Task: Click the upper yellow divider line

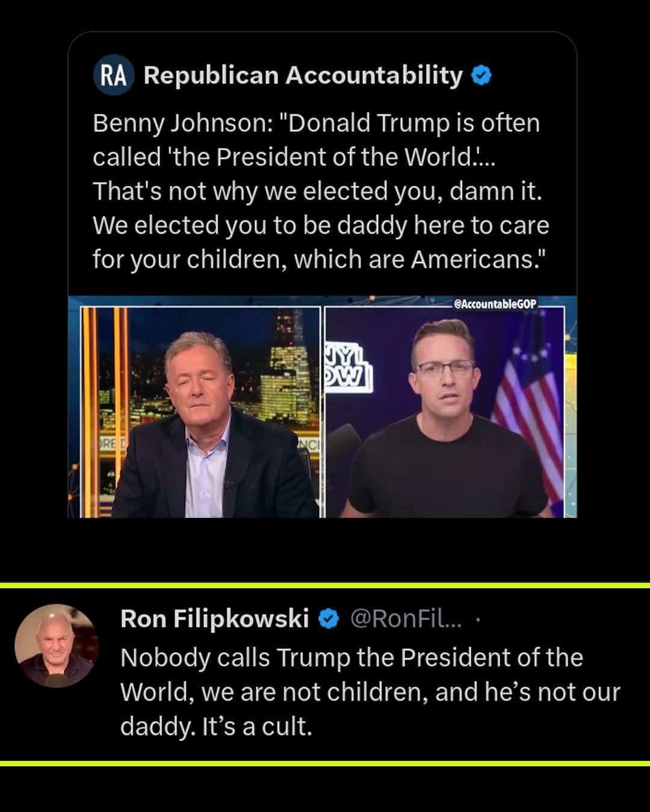Action: click(325, 585)
